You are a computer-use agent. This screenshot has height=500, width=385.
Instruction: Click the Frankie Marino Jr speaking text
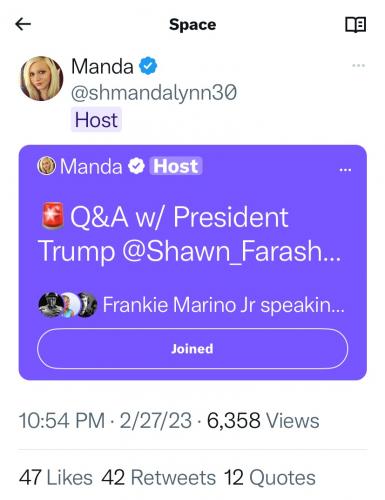[223, 305]
